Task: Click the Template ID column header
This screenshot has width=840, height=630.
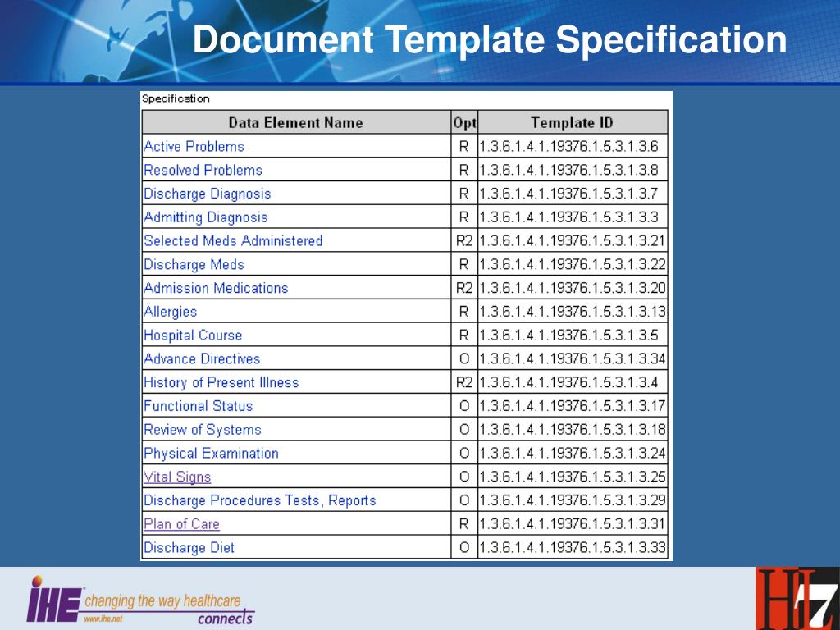Action: tap(572, 123)
